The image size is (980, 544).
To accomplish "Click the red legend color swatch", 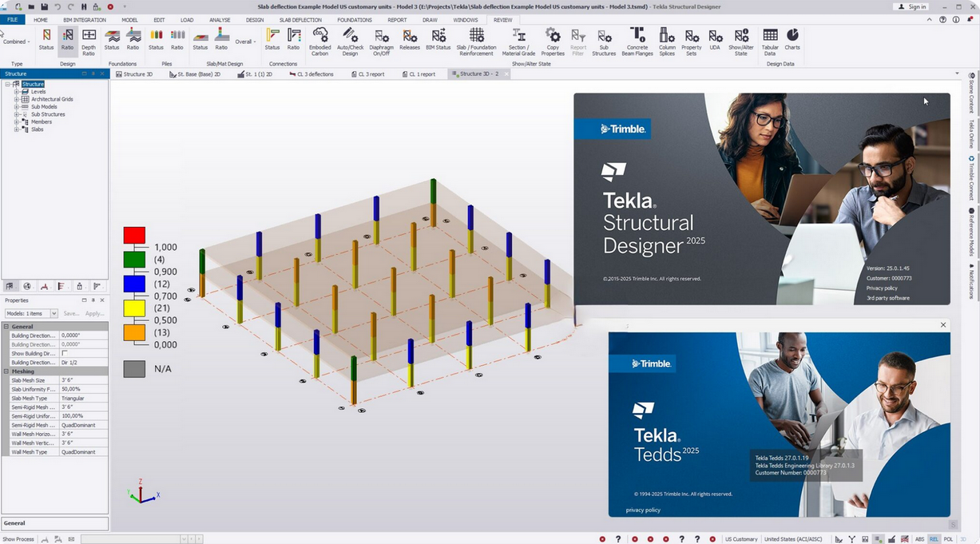I will click(134, 235).
